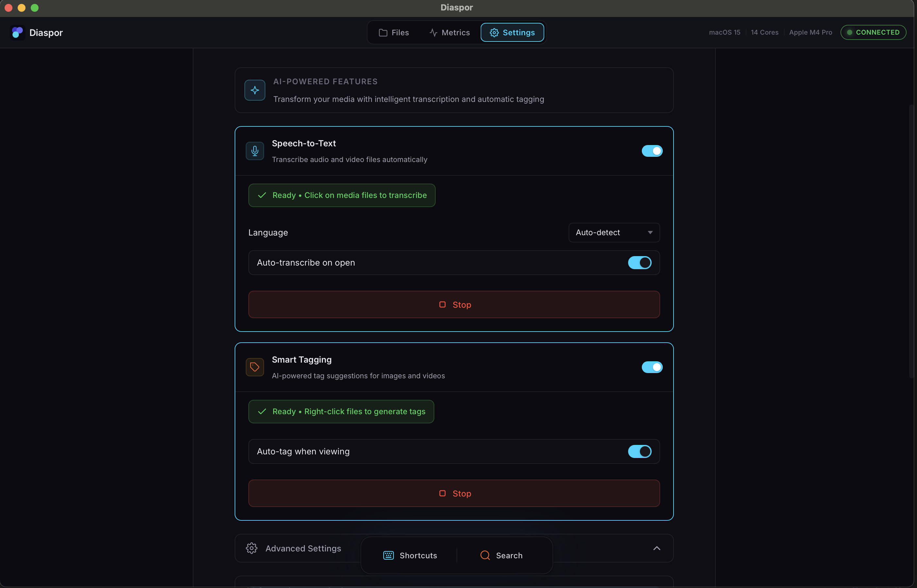Turn off Auto-tag when viewing

pos(640,451)
